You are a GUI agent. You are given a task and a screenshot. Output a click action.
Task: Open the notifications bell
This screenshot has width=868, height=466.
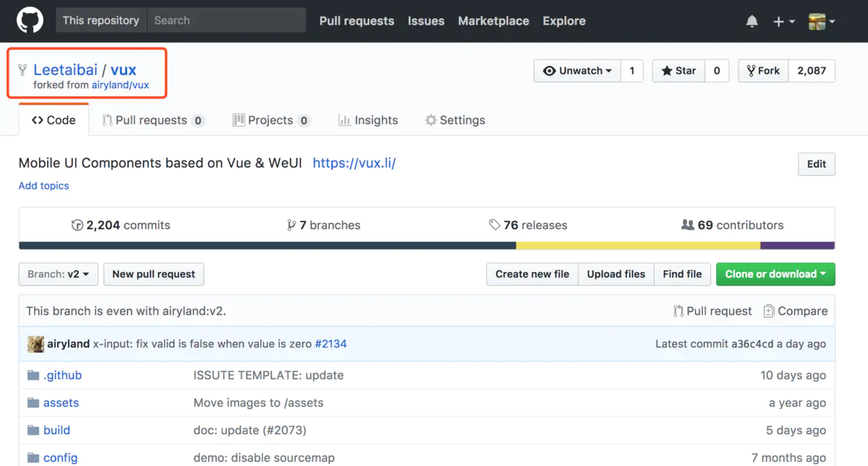coord(752,21)
